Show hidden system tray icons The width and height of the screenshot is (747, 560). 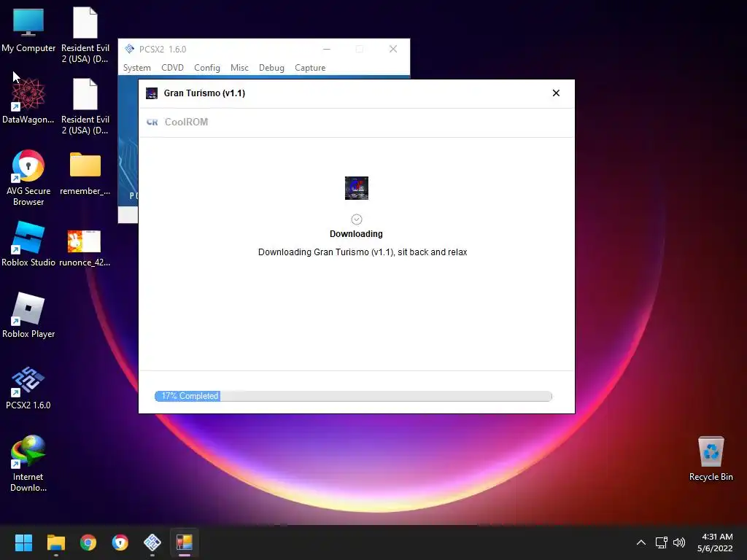tap(641, 542)
